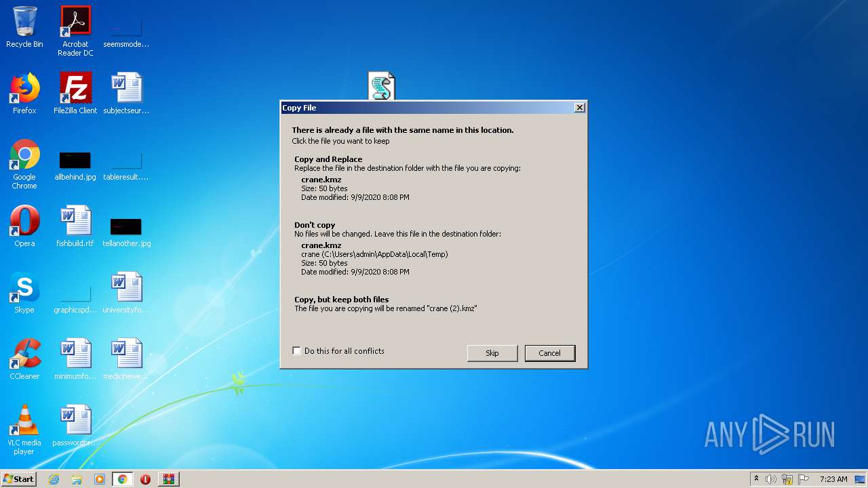This screenshot has height=488, width=868.
Task: Click Skip in Copy File dialog
Action: click(x=492, y=353)
